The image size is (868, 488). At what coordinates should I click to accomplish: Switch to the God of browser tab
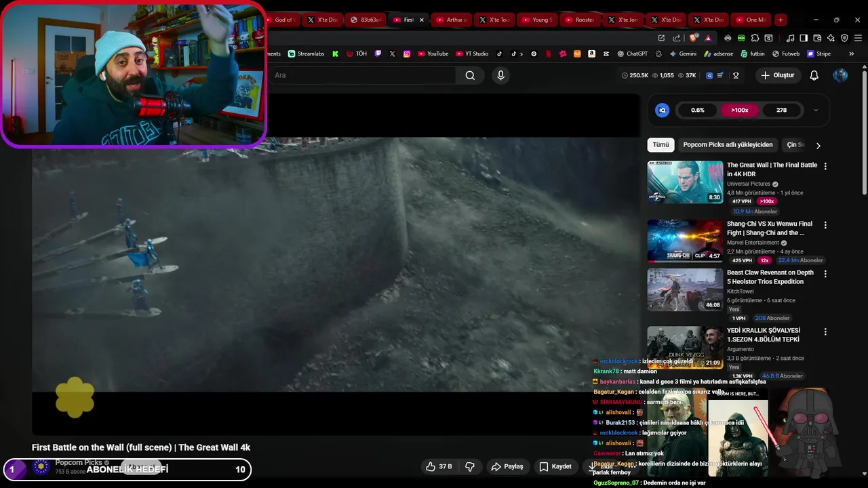[281, 20]
